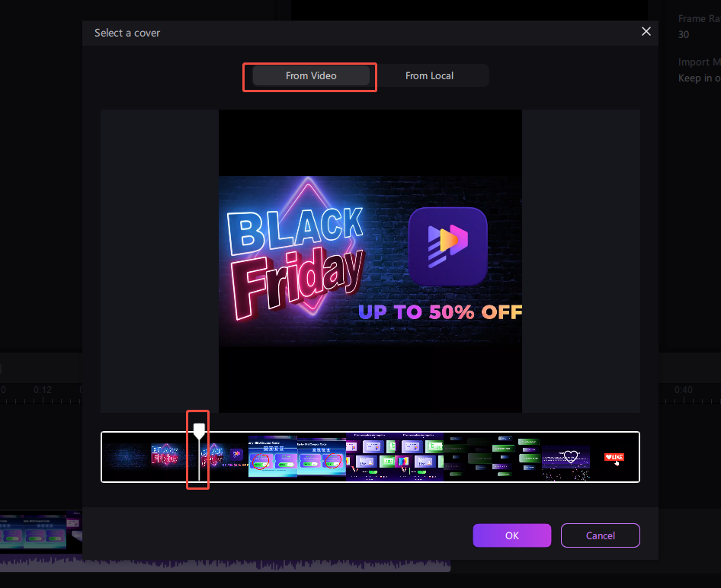Click the frame strip playhead handle
This screenshot has width=721, height=588.
pos(199,431)
